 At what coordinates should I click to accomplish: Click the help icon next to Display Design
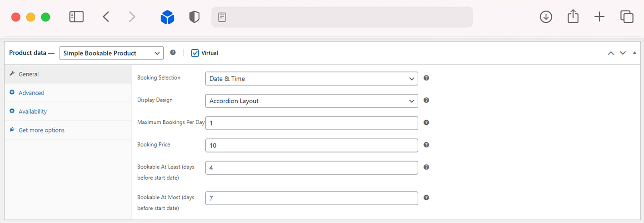coord(426,100)
